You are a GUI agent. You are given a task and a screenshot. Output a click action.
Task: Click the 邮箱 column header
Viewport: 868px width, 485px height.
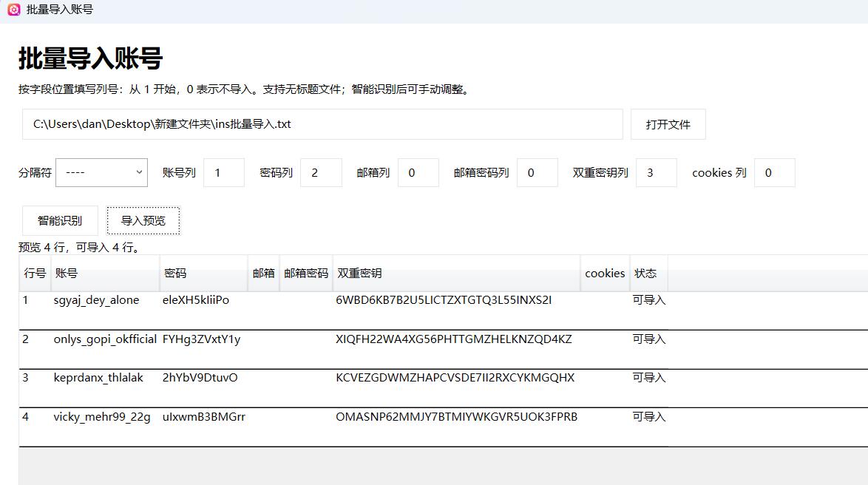(x=263, y=274)
